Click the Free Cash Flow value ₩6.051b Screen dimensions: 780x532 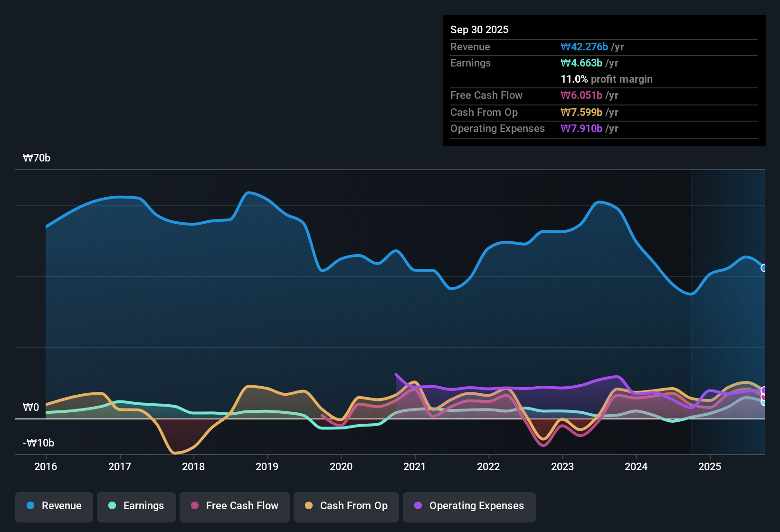coord(581,95)
